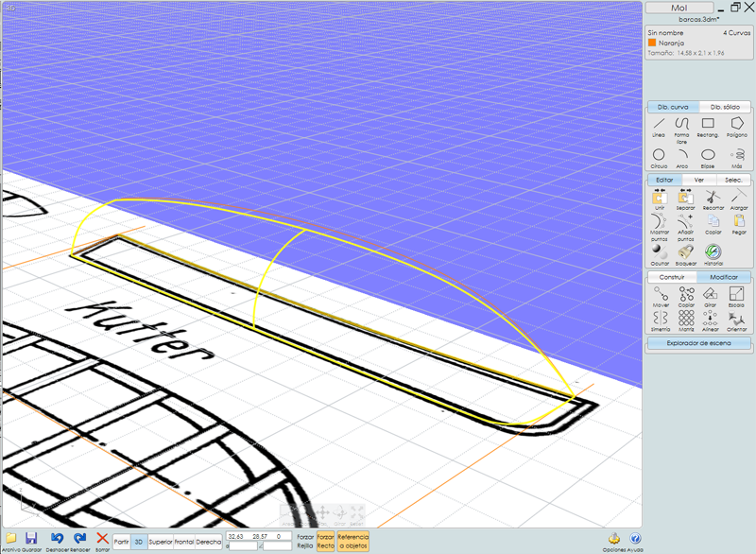Click the distance input field

[x=244, y=545]
